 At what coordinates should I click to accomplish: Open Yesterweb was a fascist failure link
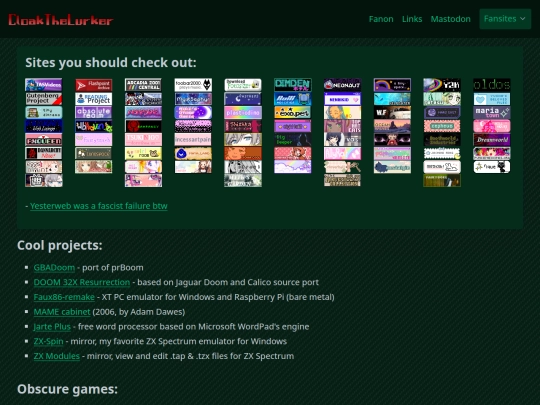(99, 206)
